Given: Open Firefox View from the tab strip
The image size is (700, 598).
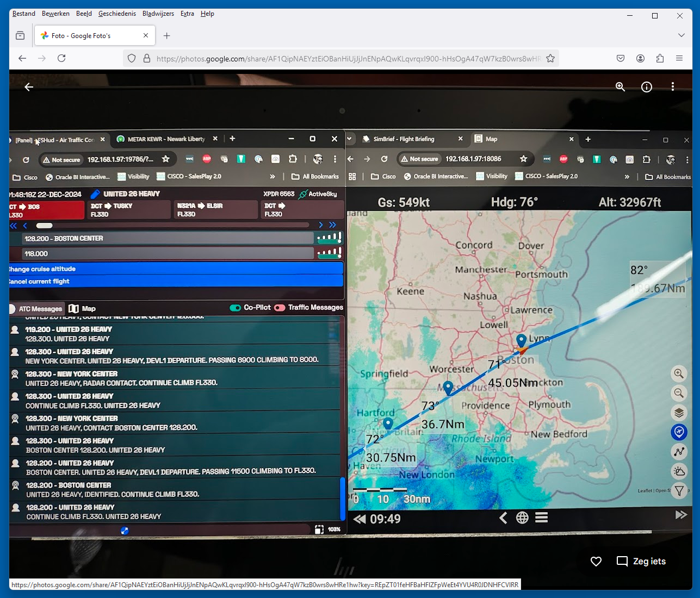Looking at the screenshot, I should 20,36.
